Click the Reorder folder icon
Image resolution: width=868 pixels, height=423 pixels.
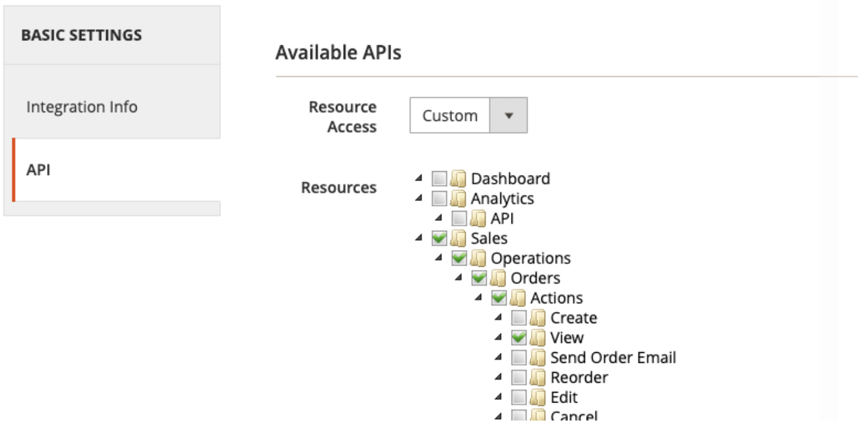538,378
